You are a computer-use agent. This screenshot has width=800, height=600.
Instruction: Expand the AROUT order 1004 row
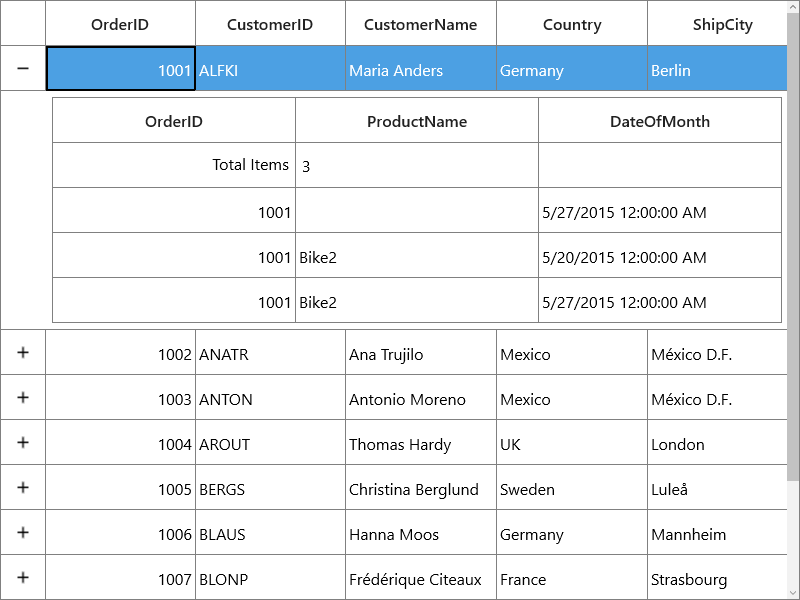[x=23, y=442]
